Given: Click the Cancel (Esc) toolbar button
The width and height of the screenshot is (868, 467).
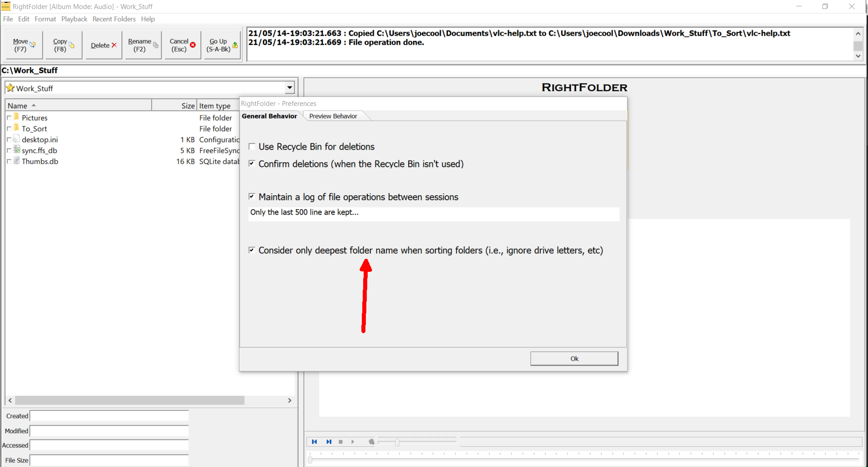Looking at the screenshot, I should (183, 45).
